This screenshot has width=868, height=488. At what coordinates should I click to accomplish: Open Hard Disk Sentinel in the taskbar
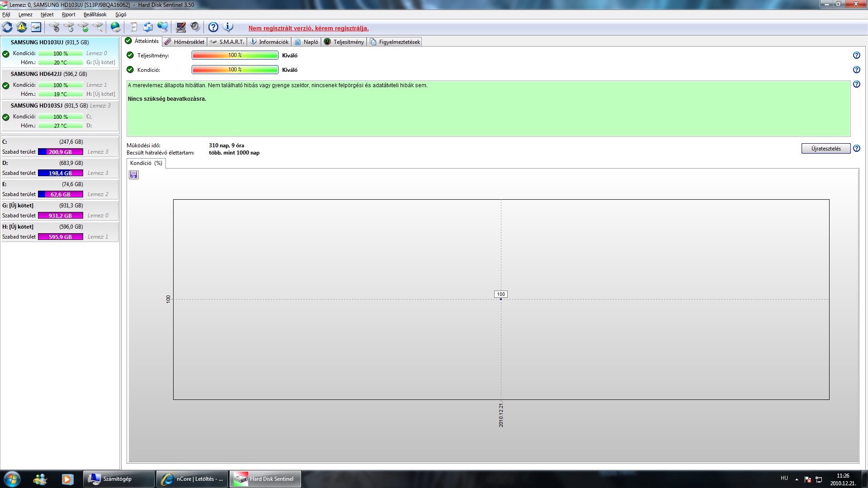265,479
